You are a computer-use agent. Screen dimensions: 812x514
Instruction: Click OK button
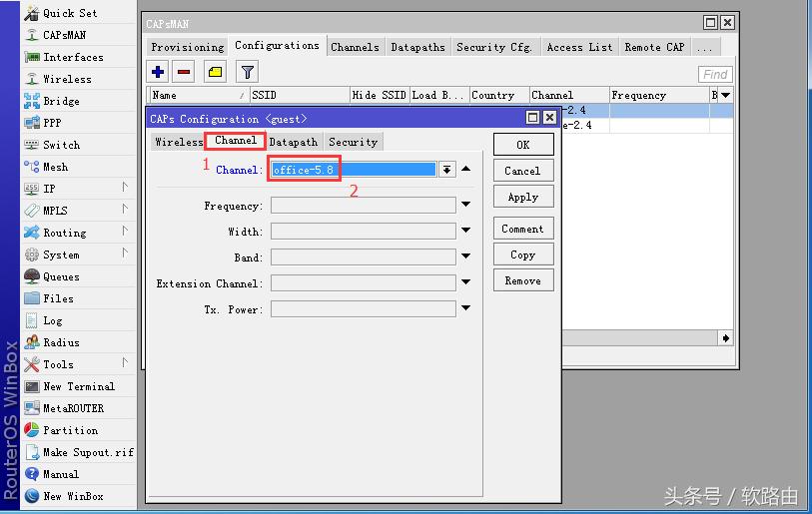523,145
